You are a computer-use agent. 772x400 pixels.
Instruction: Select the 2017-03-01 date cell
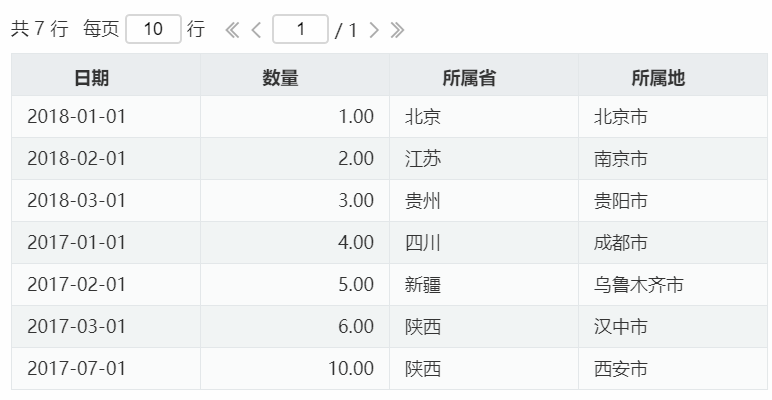(106, 327)
